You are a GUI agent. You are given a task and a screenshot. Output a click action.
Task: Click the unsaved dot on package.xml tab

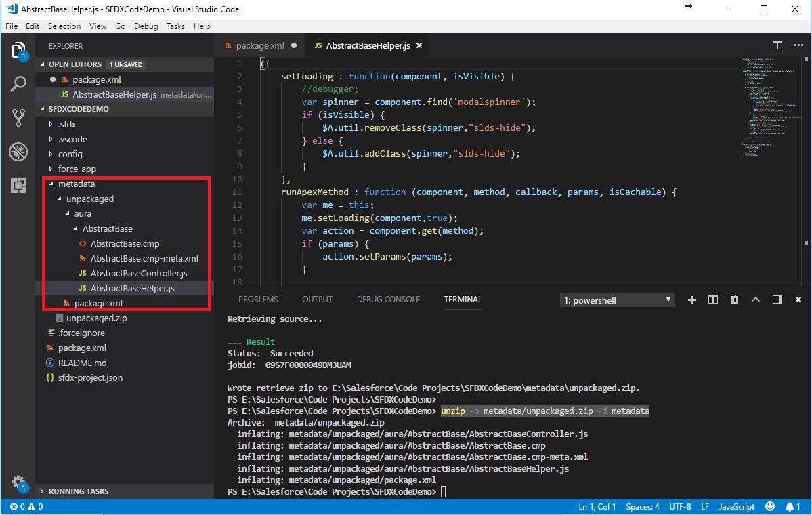(294, 45)
